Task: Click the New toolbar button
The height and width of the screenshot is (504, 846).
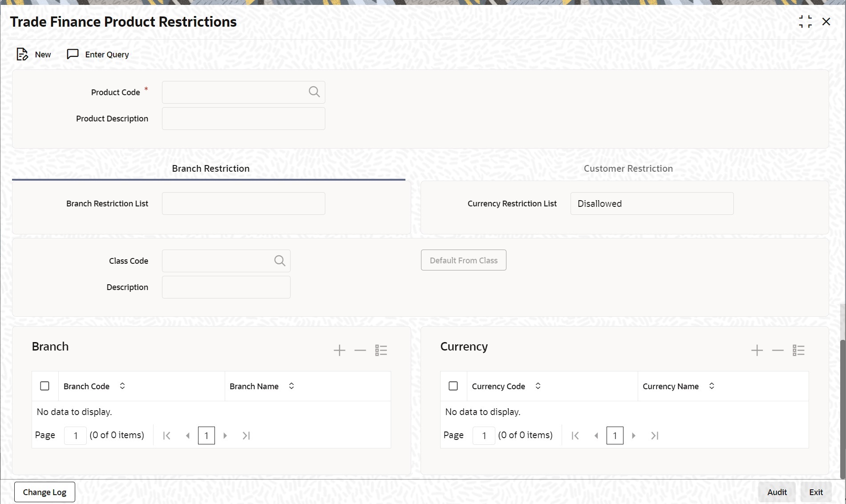Action: point(34,54)
